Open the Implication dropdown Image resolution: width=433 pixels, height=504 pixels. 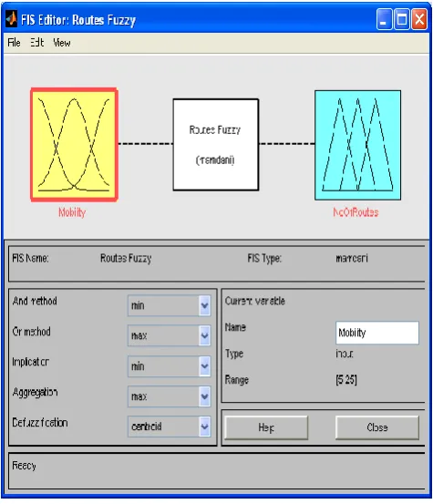click(x=169, y=366)
